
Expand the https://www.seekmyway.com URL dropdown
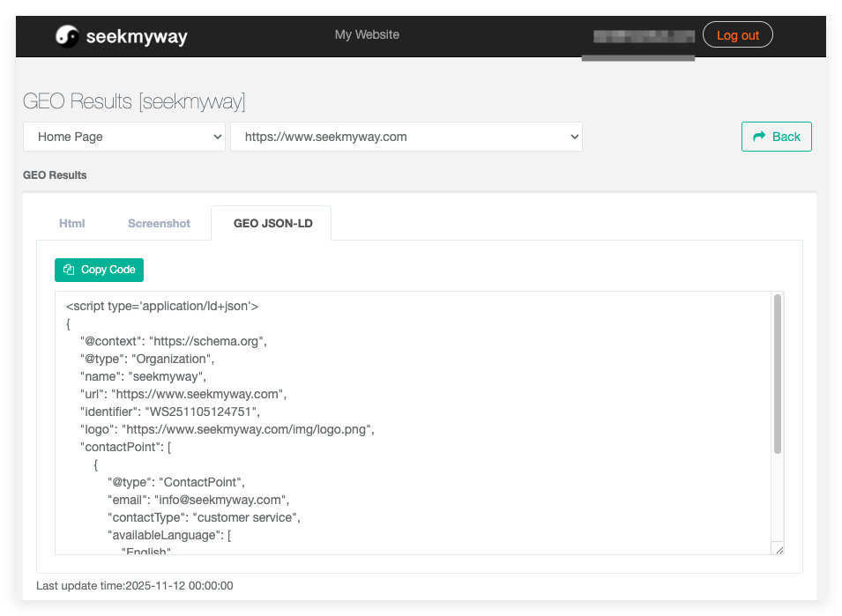click(406, 137)
